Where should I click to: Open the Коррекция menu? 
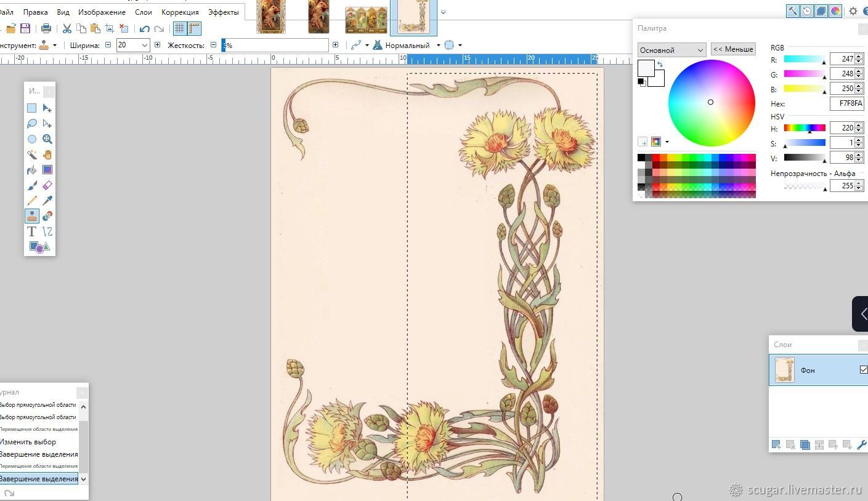pos(180,12)
